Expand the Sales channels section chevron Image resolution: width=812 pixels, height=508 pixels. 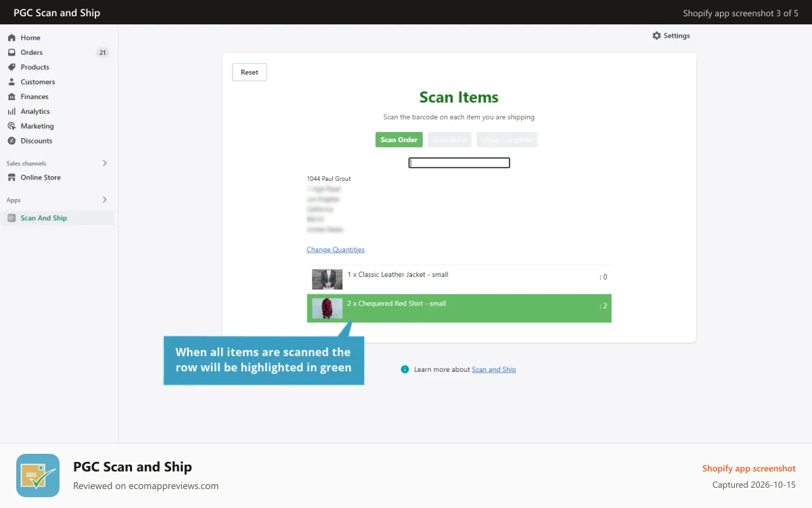(105, 163)
